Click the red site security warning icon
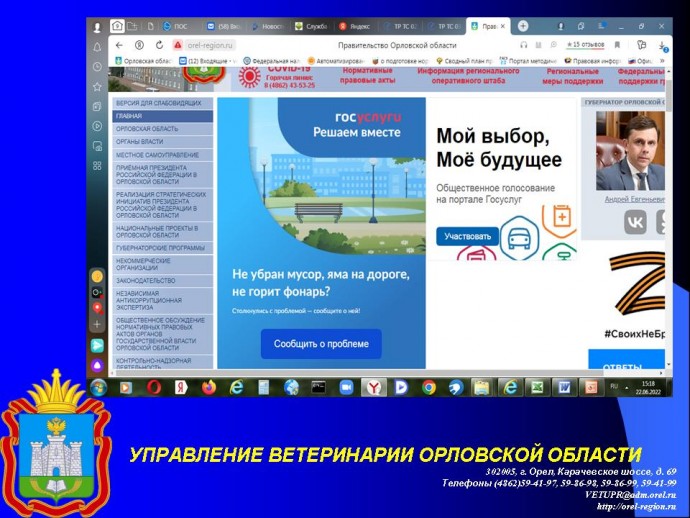 point(177,45)
